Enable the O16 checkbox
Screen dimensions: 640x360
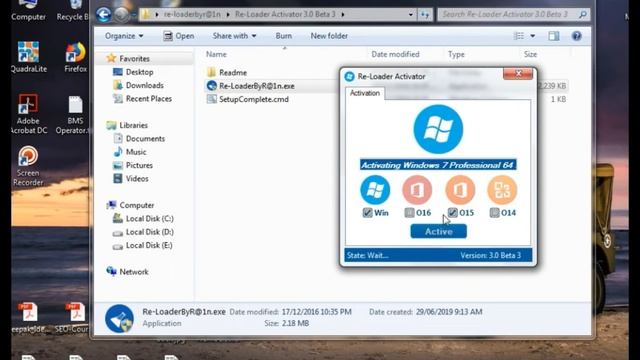point(409,213)
